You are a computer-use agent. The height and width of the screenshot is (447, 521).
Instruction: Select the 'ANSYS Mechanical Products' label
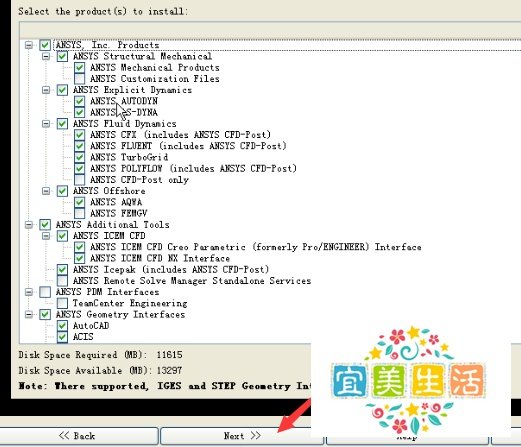(155, 67)
